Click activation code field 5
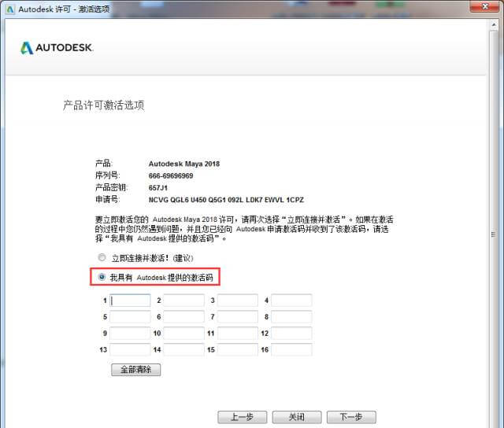This screenshot has width=504, height=428. [x=130, y=316]
